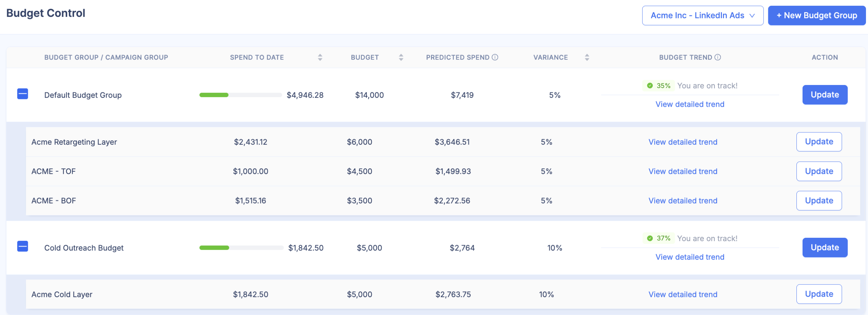Click the Budget Group / Campaign Group header

[x=106, y=58]
